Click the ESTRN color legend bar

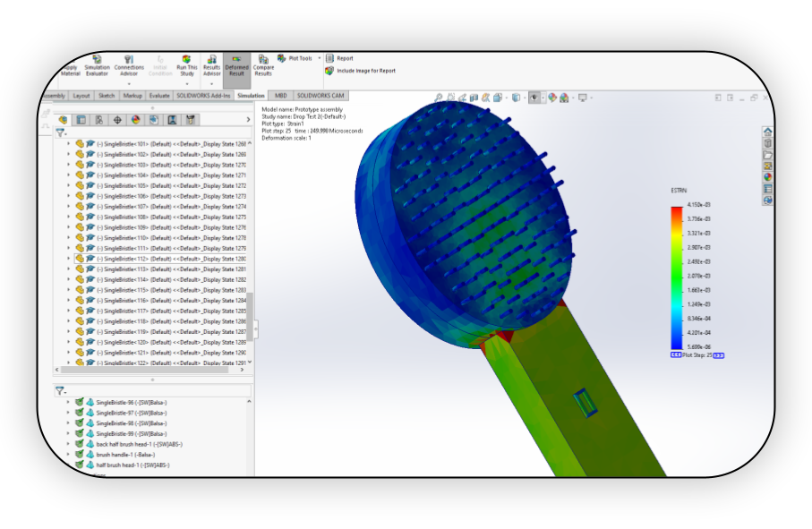(676, 278)
